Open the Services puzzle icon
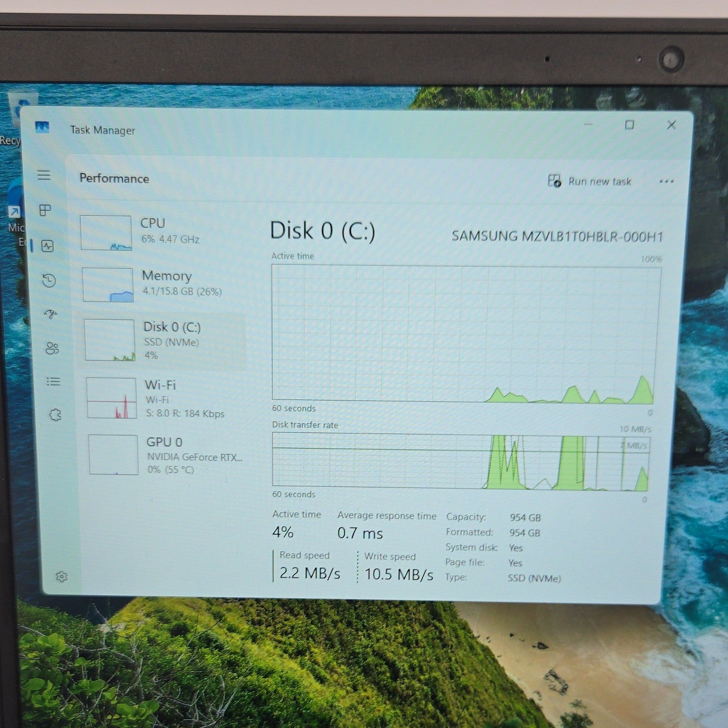 click(55, 415)
